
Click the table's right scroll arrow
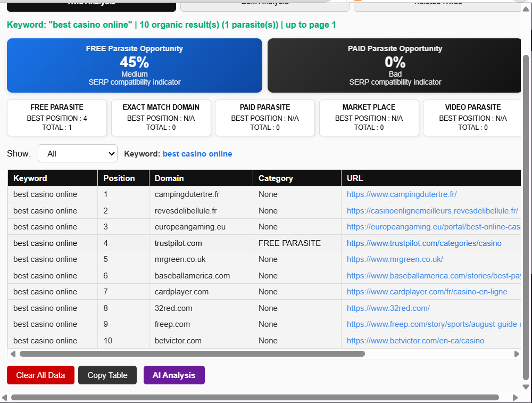[517, 354]
